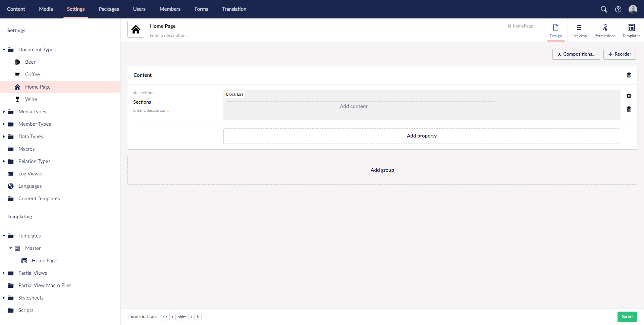Delete the Content group via its trash icon

tap(629, 75)
